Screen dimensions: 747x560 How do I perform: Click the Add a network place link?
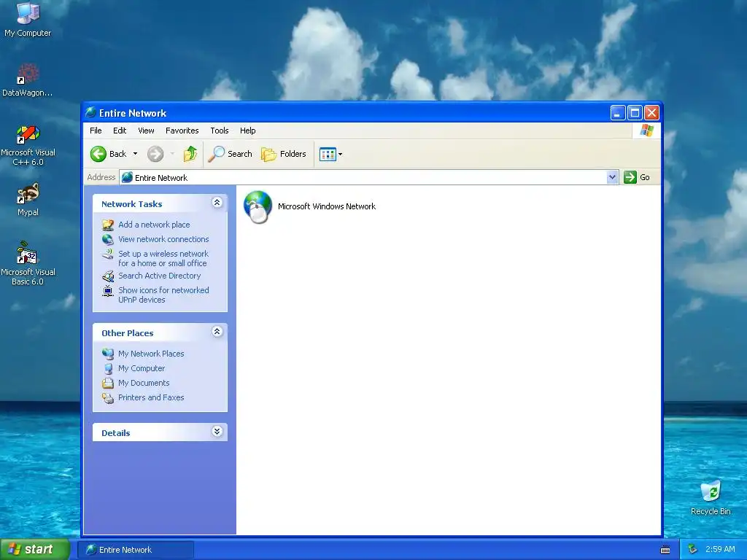[154, 225]
